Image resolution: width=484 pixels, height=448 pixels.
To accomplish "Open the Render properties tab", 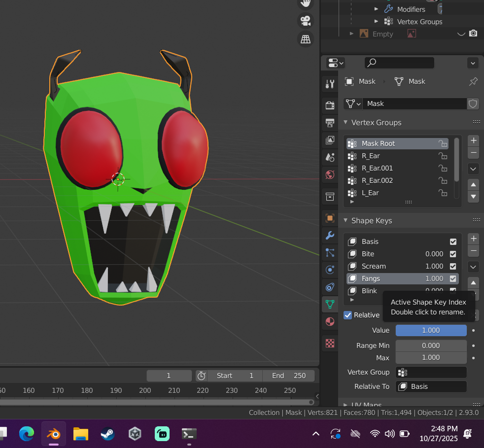I will click(x=330, y=104).
